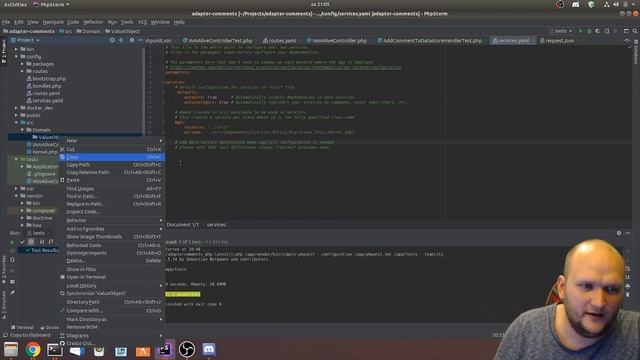
Task: Open the Refactor submenu in context menu
Action: coord(112,220)
